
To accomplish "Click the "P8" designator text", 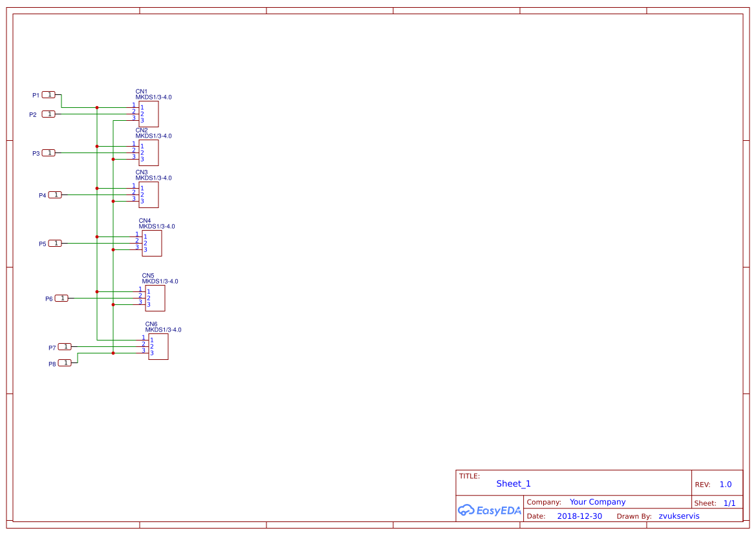I will point(52,364).
